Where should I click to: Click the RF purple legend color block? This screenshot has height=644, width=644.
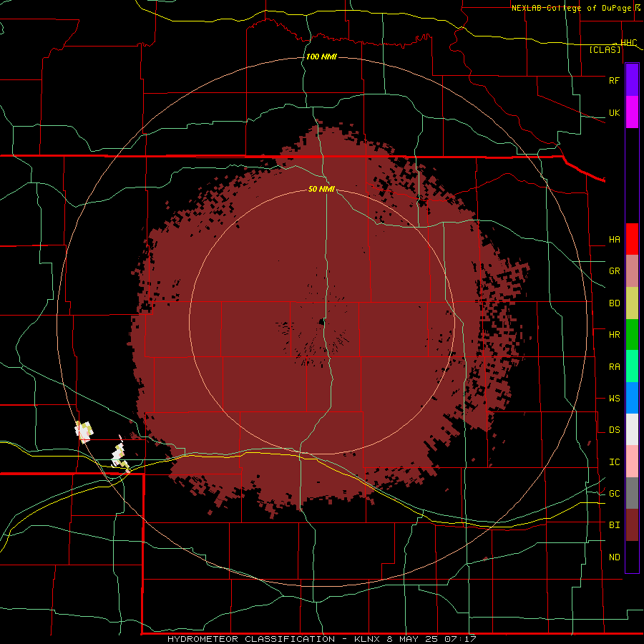coord(632,80)
